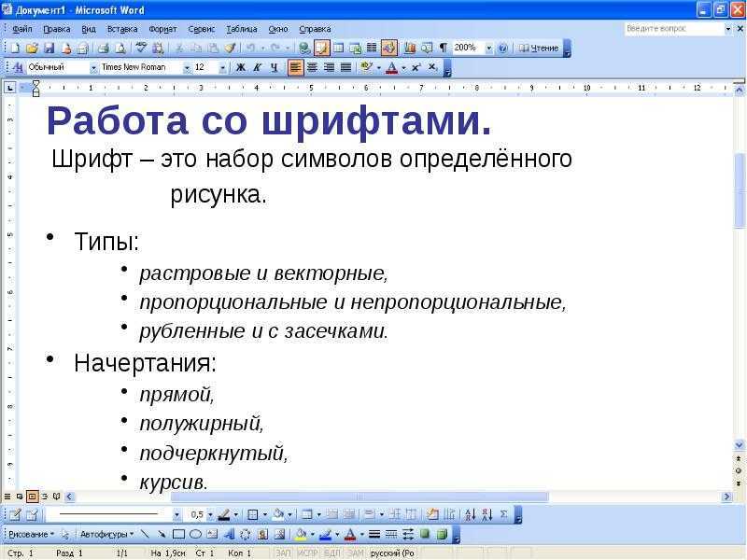Viewport: 747px width, 560px height.
Task: Open the Рисование drawing menu
Action: point(32,534)
